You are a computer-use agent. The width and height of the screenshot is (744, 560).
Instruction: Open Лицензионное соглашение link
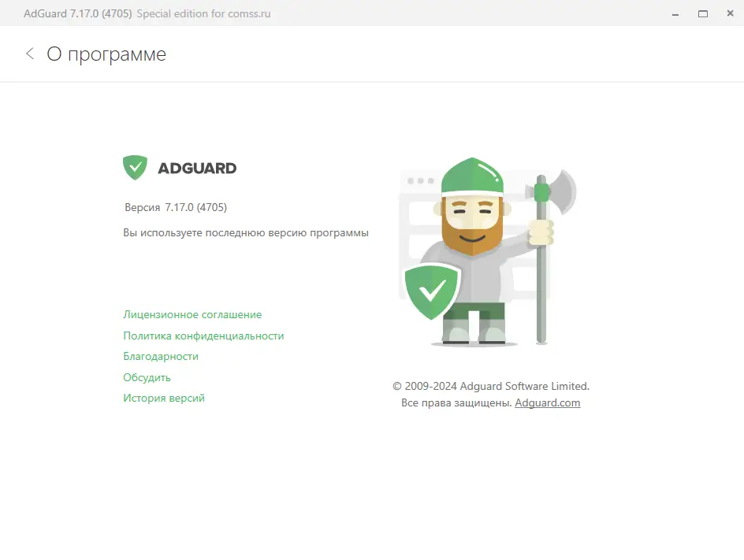coord(192,314)
